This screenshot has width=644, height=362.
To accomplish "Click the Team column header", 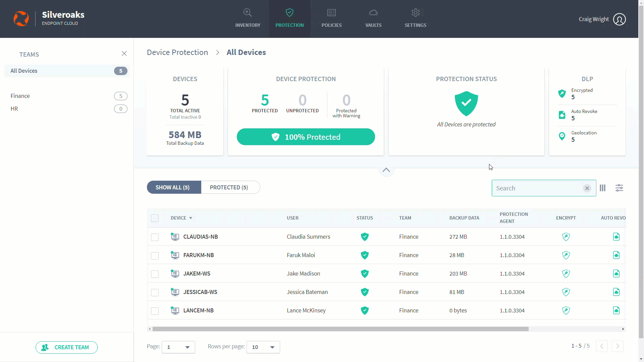I will click(x=405, y=218).
